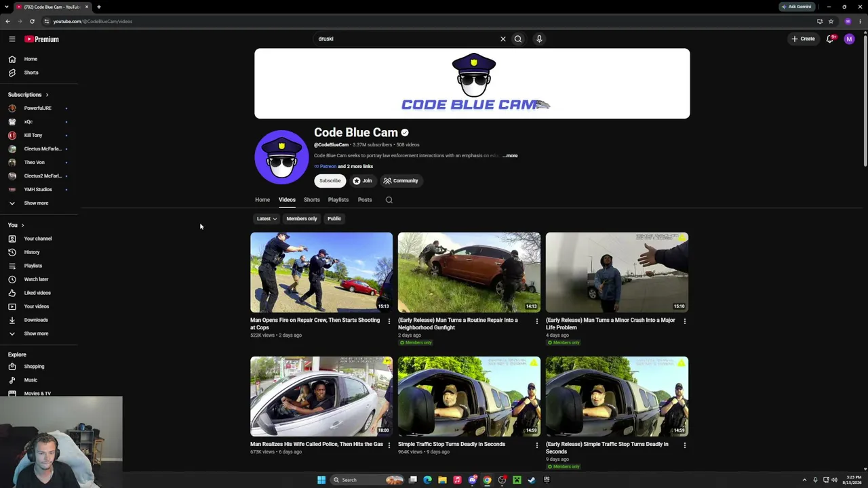
Task: Go to Home in the sidebar
Action: point(31,59)
